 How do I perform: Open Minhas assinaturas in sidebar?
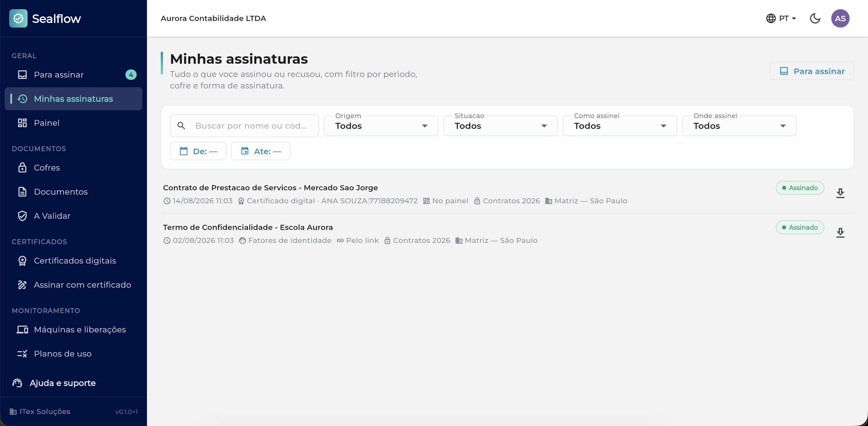[73, 99]
